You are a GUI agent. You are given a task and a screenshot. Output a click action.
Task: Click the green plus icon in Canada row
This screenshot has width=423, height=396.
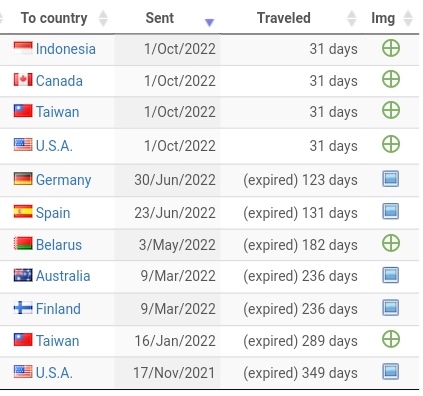tap(391, 79)
